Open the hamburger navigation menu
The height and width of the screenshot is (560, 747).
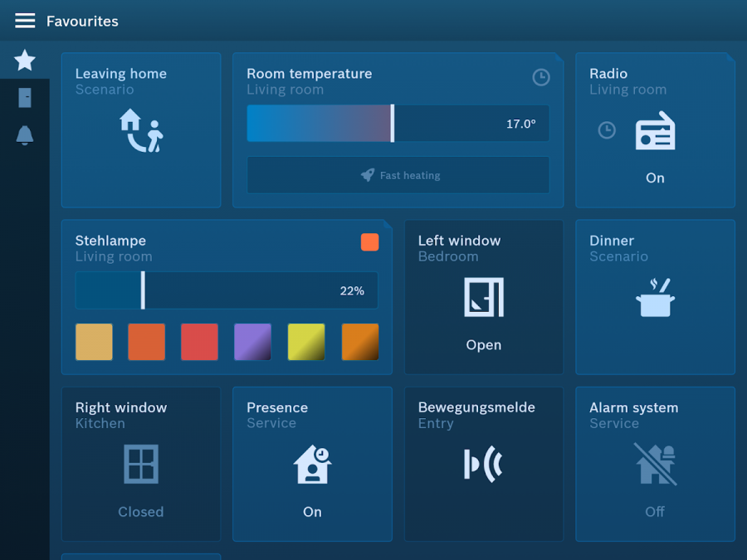click(25, 21)
